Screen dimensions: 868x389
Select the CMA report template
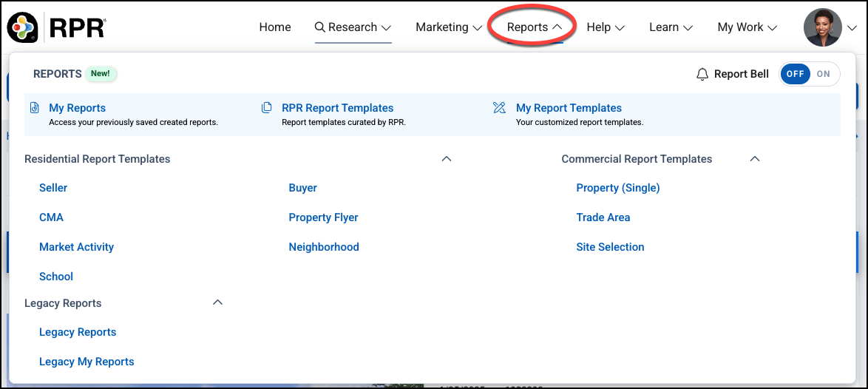(52, 217)
